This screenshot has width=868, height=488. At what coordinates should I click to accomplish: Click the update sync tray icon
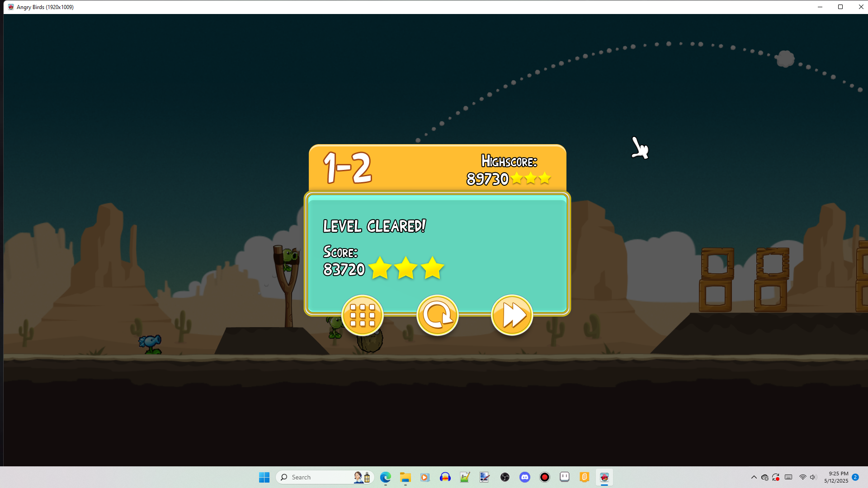point(776,477)
